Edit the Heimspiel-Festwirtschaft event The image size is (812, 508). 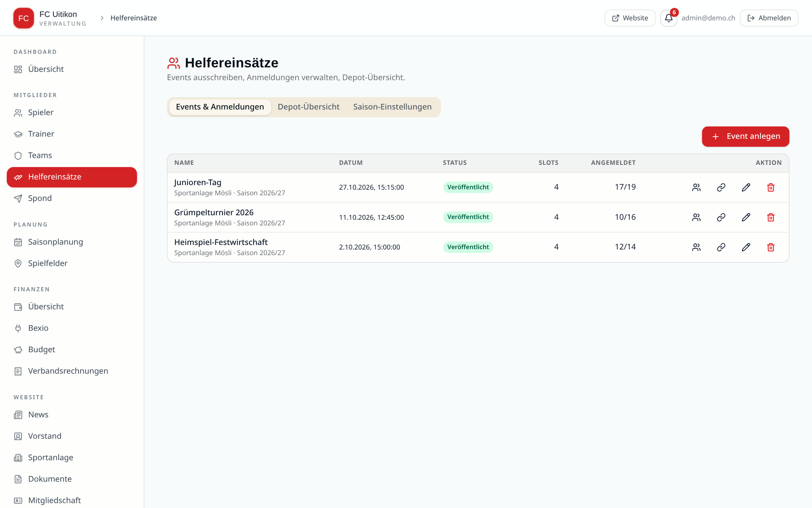click(x=746, y=247)
